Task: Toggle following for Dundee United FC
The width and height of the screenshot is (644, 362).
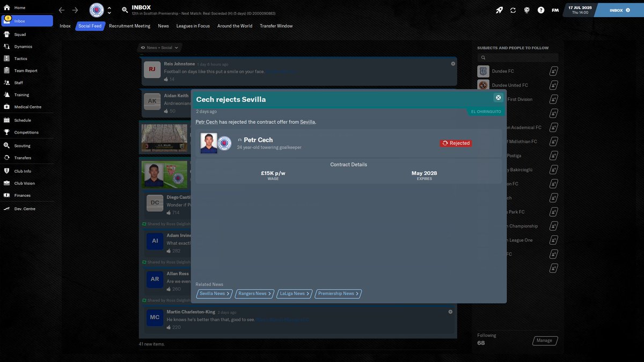Action: click(553, 84)
